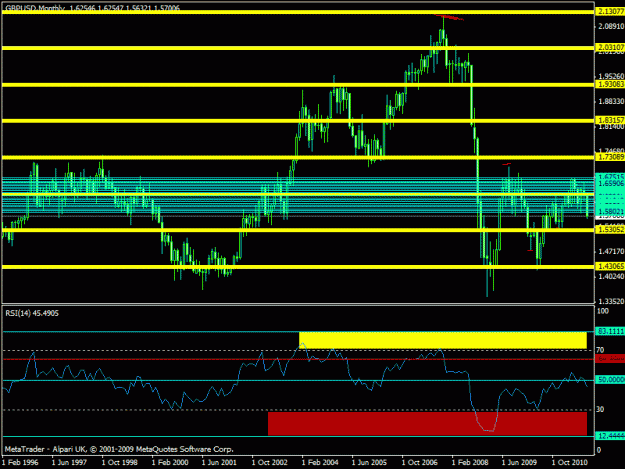Select the 1.93083 yellow price label
Viewport: 625px width, 469px height.
click(610, 84)
